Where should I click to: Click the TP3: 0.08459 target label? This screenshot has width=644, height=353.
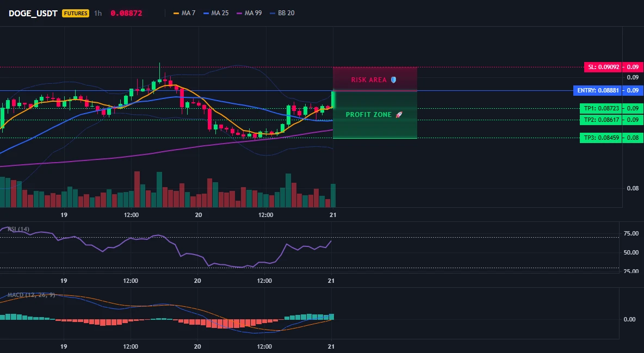tap(600, 138)
